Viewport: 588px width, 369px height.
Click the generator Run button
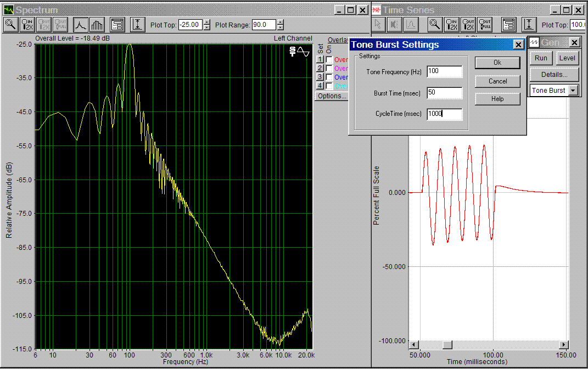coord(541,58)
